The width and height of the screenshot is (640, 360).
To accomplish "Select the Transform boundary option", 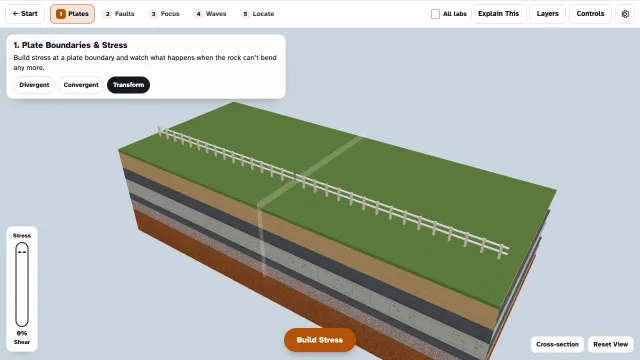I will [x=129, y=85].
